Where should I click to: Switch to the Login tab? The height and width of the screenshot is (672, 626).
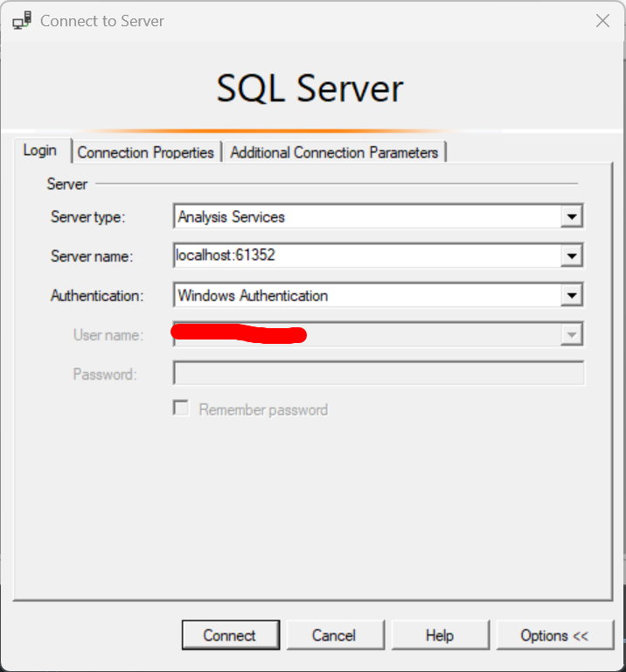pos(40,150)
